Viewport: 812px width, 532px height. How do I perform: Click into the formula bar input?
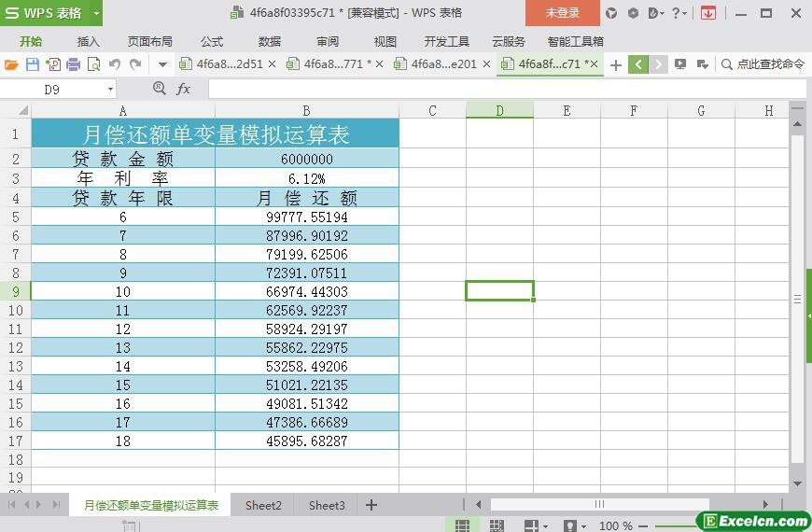[x=508, y=89]
